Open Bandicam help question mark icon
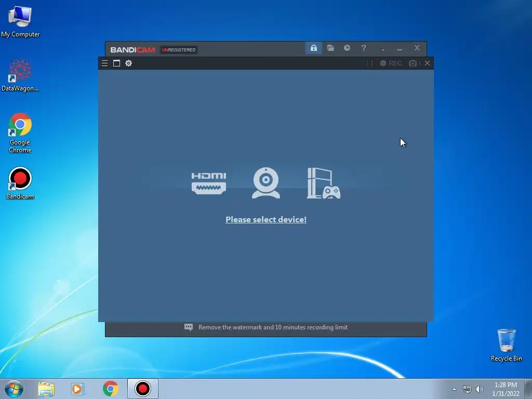 pyautogui.click(x=363, y=48)
